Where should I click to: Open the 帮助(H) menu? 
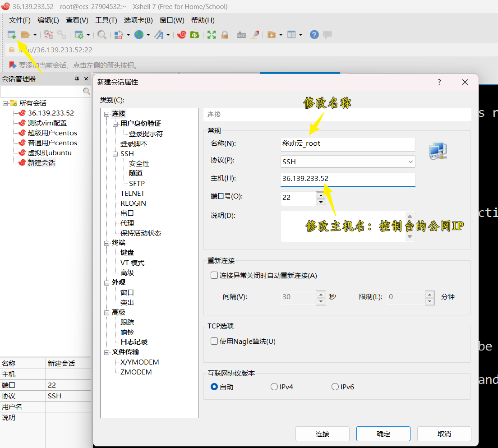[x=203, y=20]
